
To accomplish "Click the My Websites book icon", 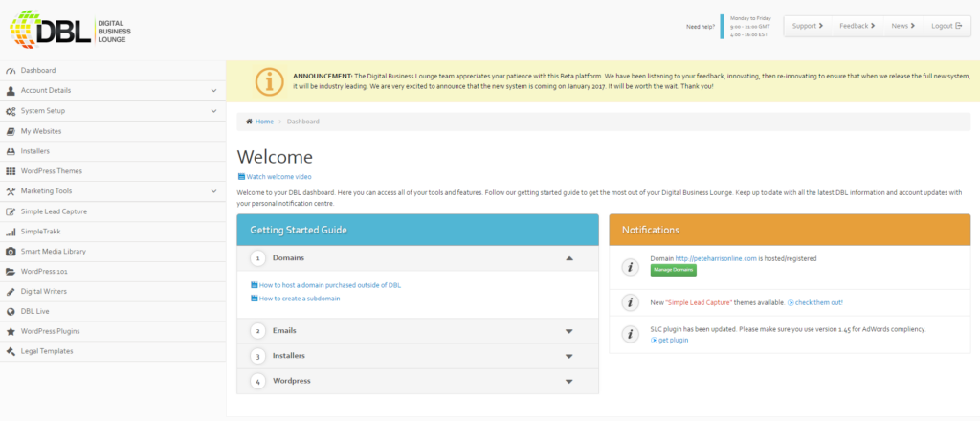I will click(11, 131).
